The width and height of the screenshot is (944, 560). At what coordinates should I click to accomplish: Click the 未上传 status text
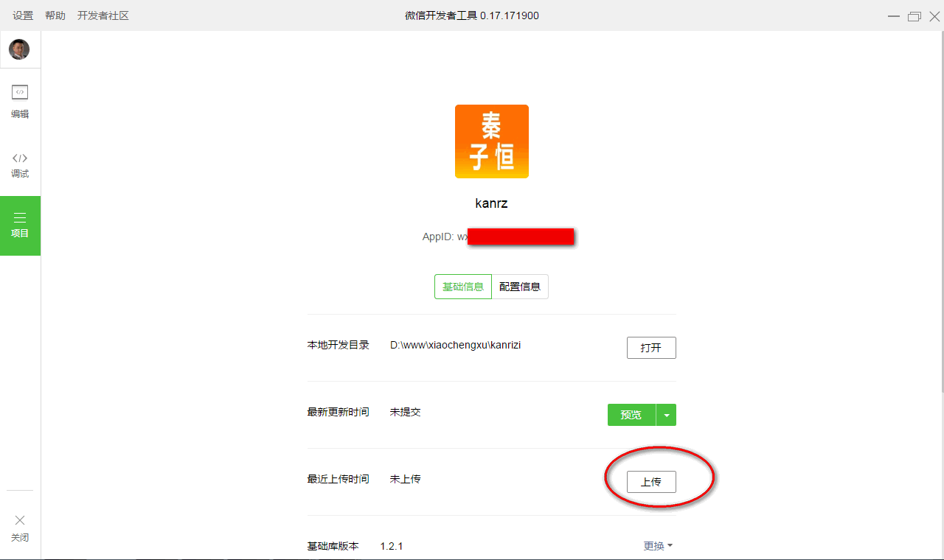click(x=406, y=479)
